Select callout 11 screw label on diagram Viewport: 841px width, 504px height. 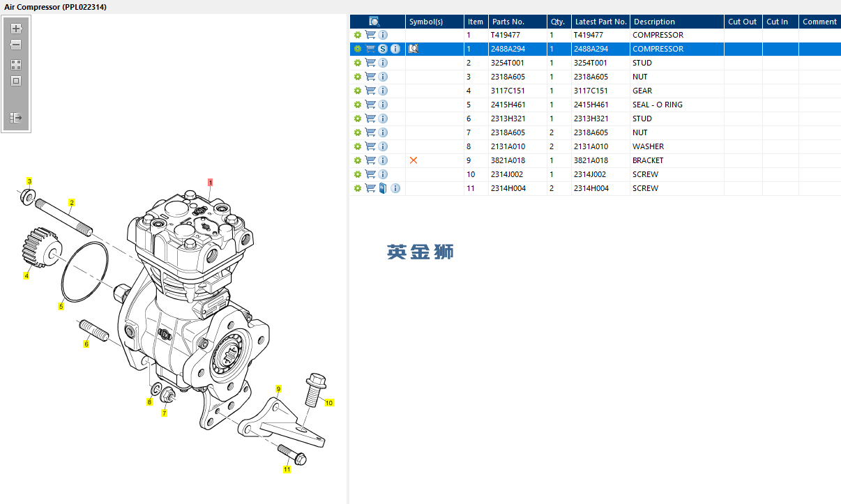pyautogui.click(x=287, y=470)
